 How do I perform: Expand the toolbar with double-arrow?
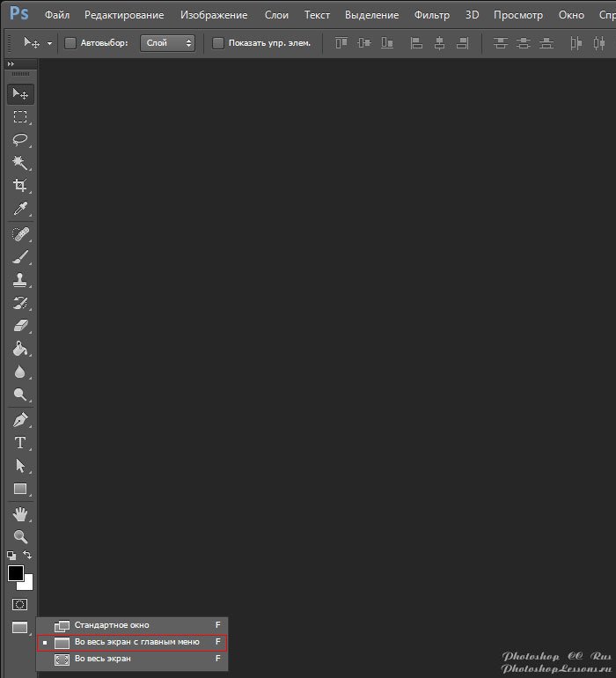click(11, 64)
